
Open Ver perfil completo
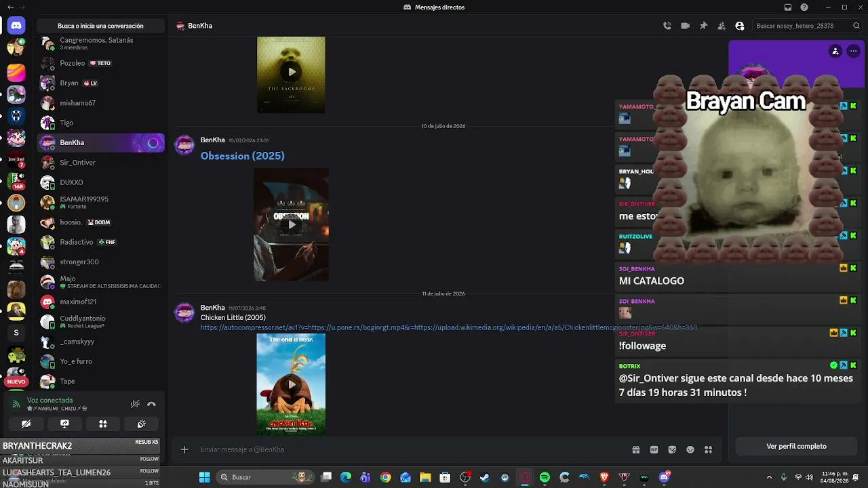point(796,446)
